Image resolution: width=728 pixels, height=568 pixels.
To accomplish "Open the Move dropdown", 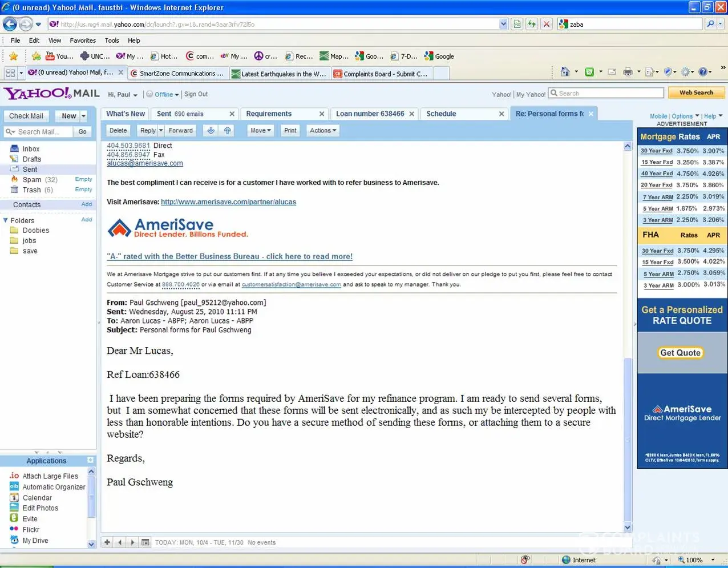I will point(260,130).
